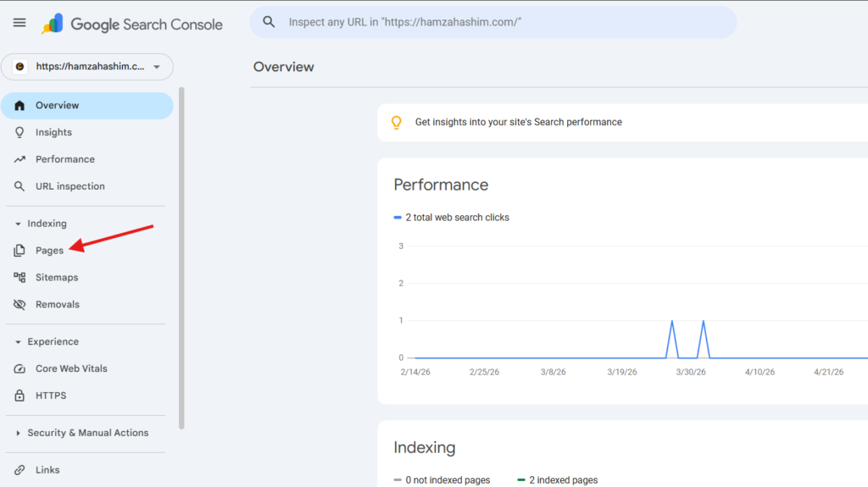Click the Performance trend icon
This screenshot has height=487, width=868.
[19, 159]
